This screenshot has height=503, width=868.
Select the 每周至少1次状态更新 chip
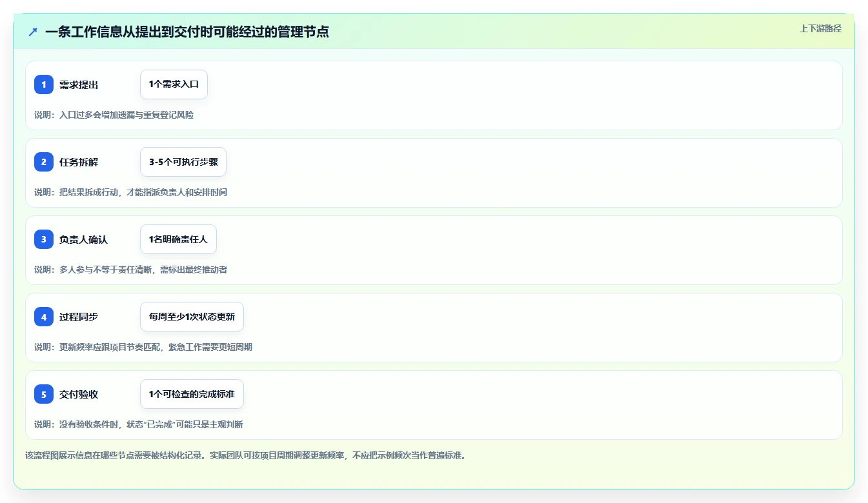(x=192, y=317)
